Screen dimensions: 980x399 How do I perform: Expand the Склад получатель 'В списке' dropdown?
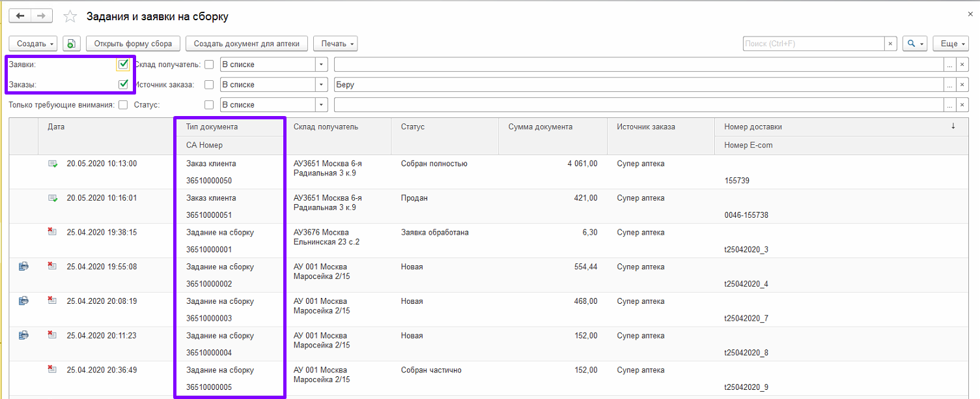[321, 65]
